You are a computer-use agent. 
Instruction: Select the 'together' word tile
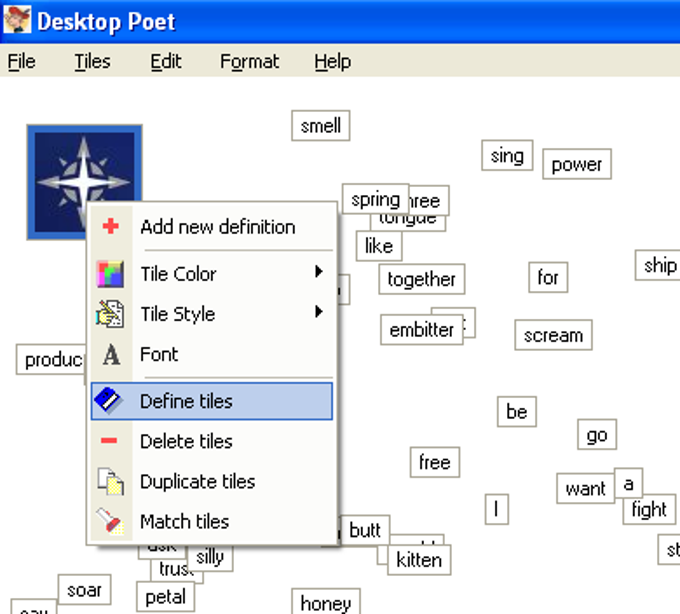click(422, 279)
